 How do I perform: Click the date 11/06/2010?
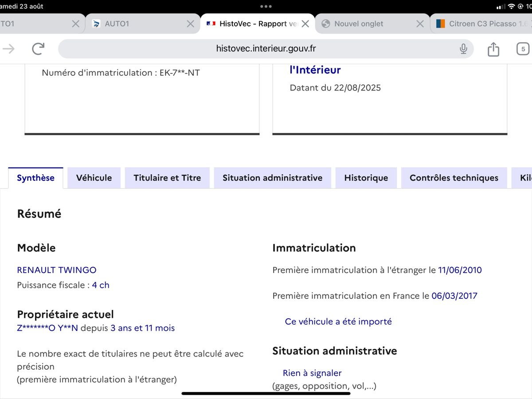point(460,270)
